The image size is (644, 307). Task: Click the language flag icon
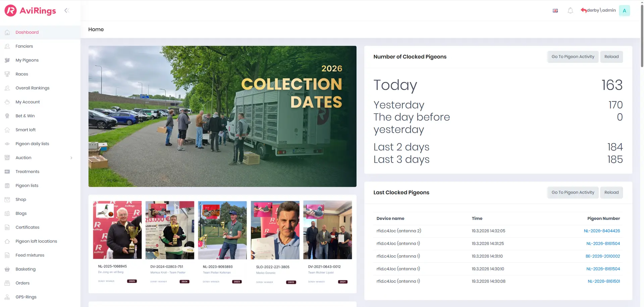[555, 11]
